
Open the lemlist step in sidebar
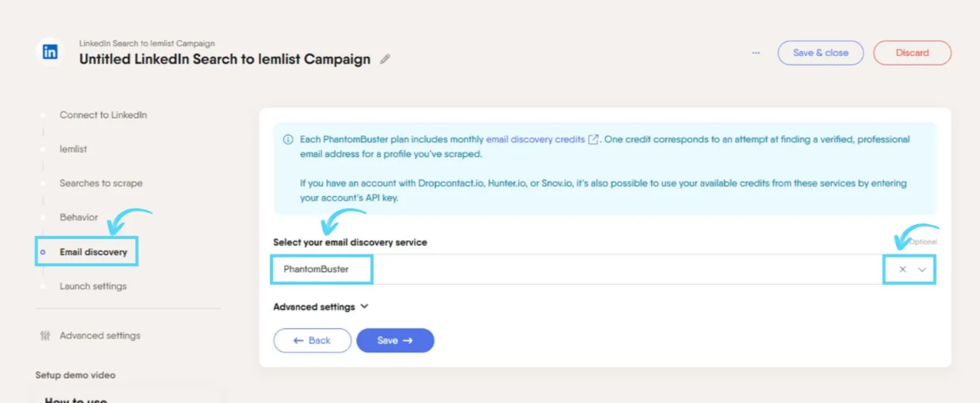click(x=73, y=149)
